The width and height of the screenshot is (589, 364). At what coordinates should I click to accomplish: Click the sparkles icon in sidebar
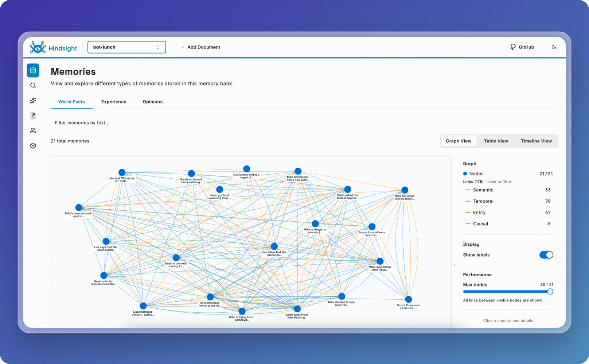[33, 100]
